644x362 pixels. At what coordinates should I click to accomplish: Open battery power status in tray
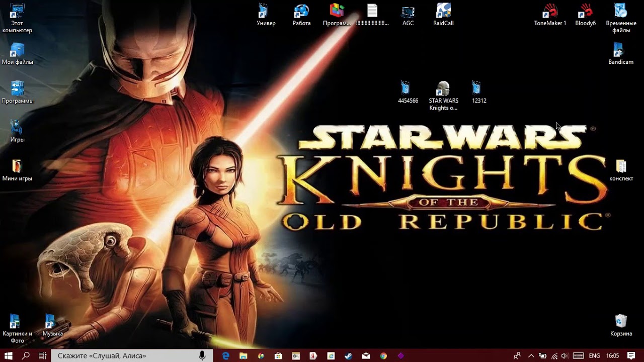(542, 355)
